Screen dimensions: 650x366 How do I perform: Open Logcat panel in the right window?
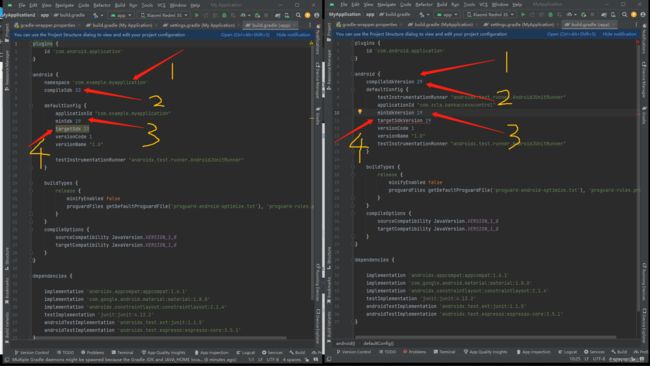click(x=568, y=351)
